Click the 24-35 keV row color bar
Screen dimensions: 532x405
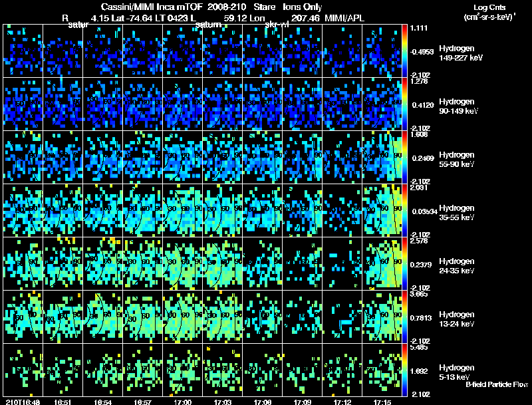click(x=404, y=263)
